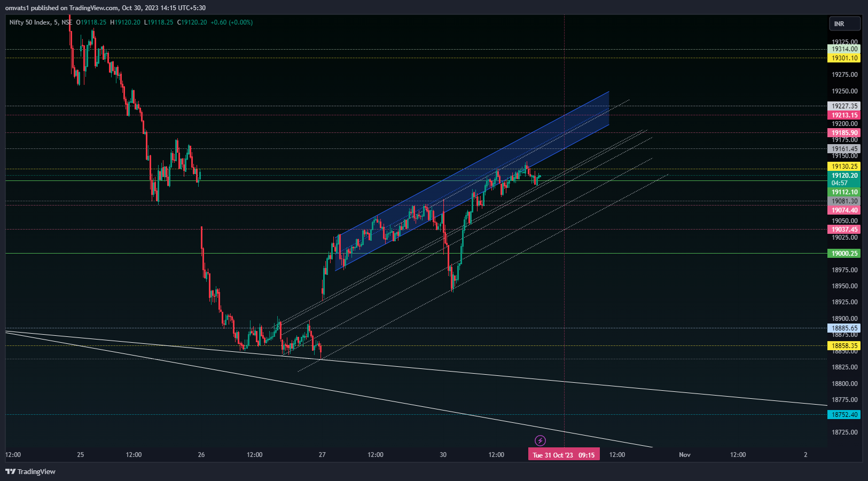This screenshot has width=868, height=481.
Task: Click the purple lightning event icon
Action: [x=540, y=440]
